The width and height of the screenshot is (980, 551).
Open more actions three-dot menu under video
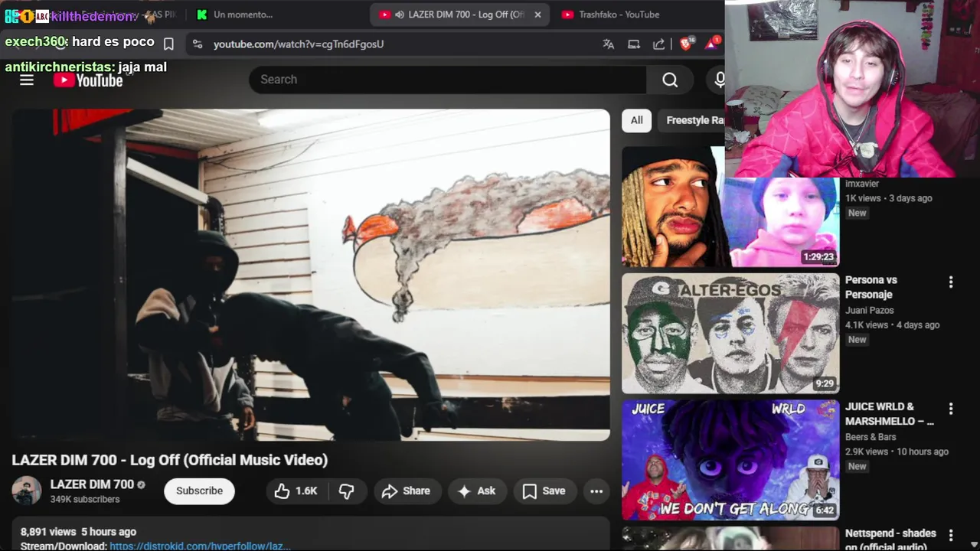[x=596, y=491]
